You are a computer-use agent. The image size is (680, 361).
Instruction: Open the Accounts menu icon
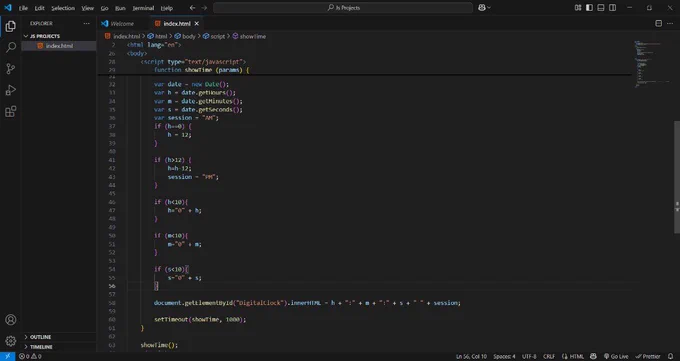click(10, 320)
